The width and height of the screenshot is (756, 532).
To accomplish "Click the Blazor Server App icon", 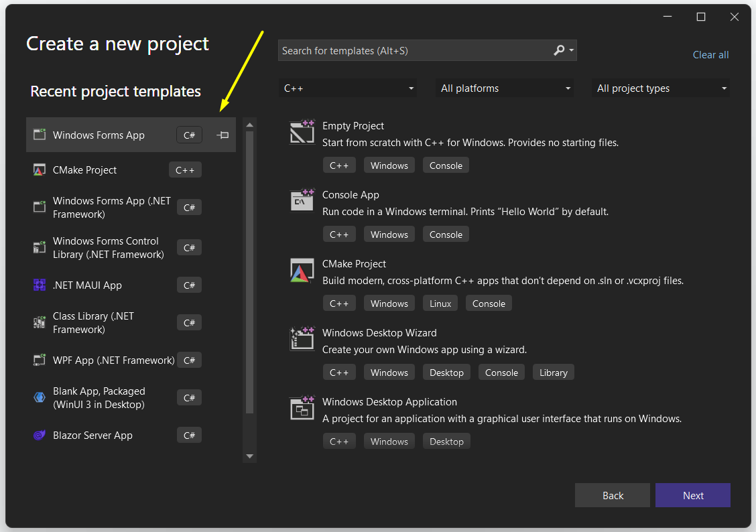I will (x=39, y=435).
